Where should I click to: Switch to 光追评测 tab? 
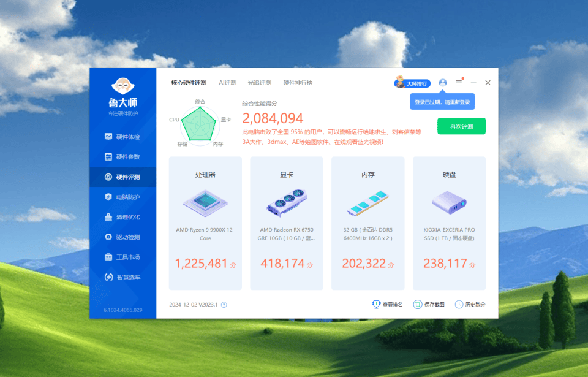259,83
